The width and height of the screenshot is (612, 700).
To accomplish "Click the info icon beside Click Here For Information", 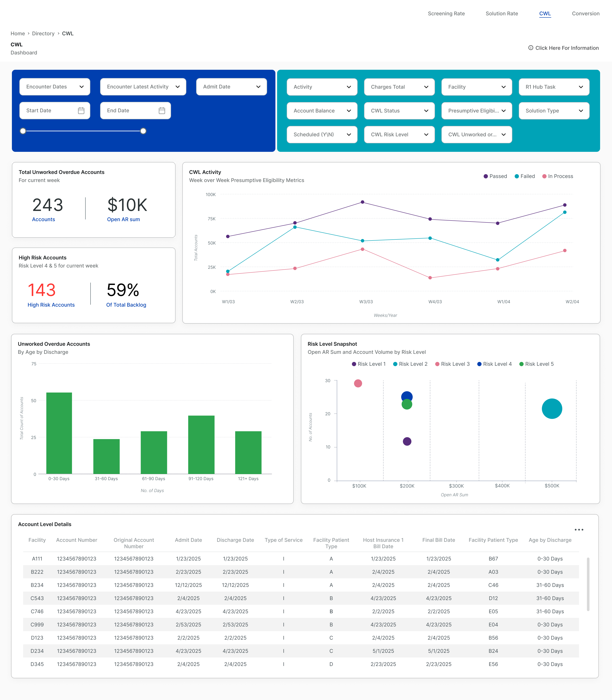I will click(531, 48).
